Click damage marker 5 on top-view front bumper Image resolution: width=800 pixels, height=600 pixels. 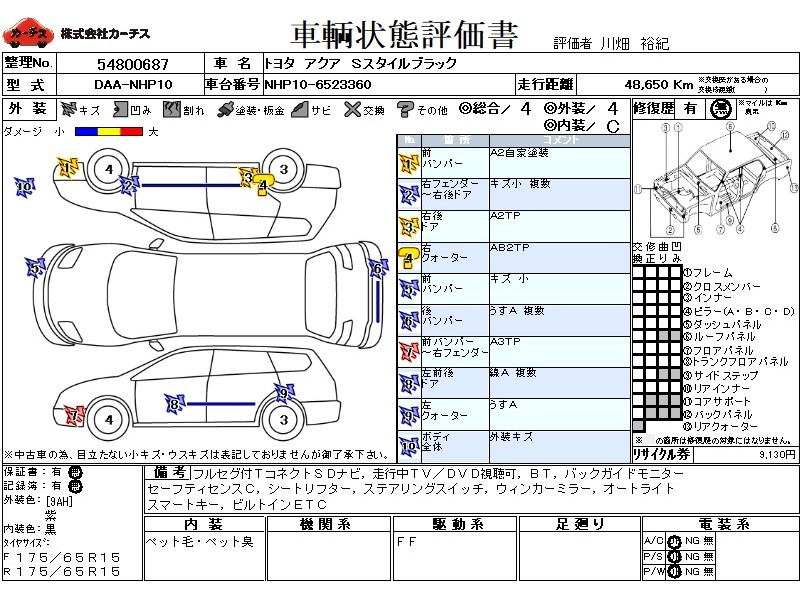[35, 267]
